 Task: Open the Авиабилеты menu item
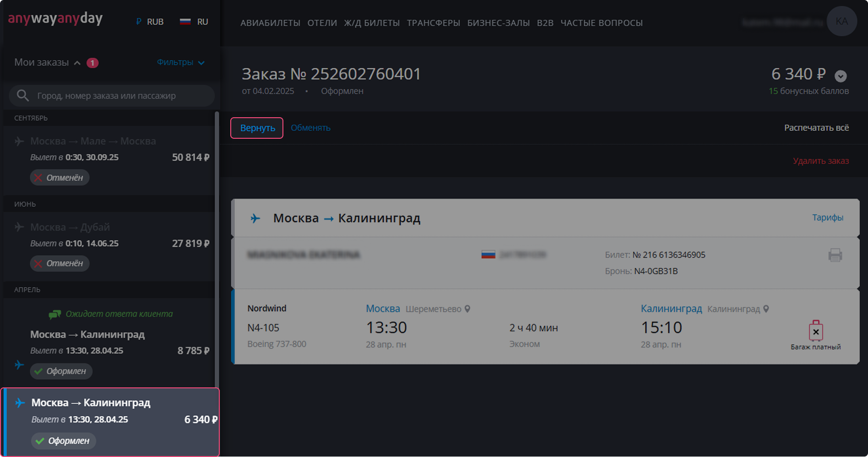pyautogui.click(x=270, y=23)
